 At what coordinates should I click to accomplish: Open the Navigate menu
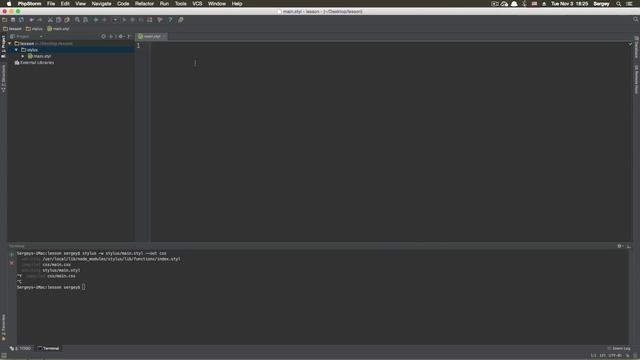pos(101,4)
